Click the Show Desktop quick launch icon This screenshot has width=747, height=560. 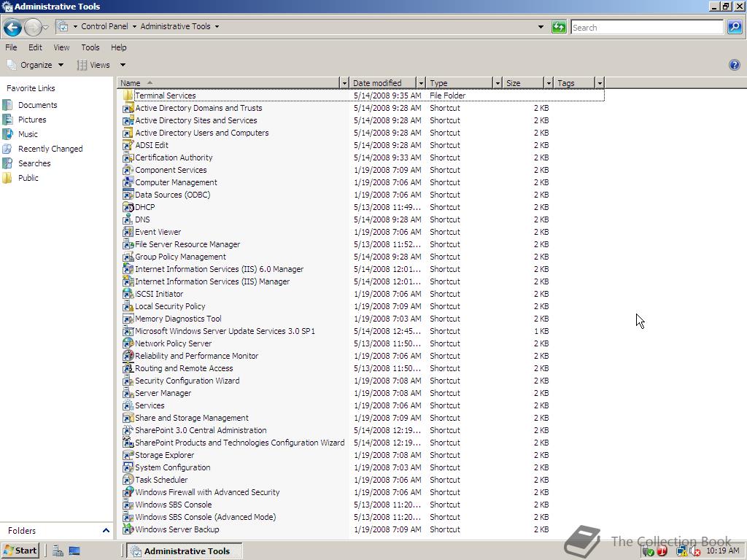click(74, 551)
